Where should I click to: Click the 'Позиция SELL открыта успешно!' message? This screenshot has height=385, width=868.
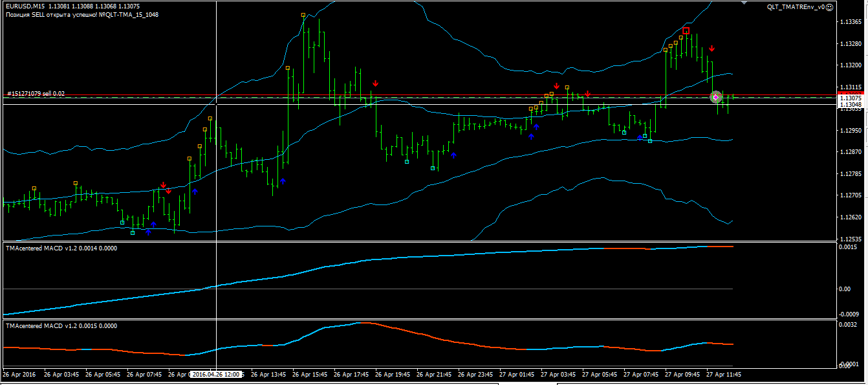(51, 14)
